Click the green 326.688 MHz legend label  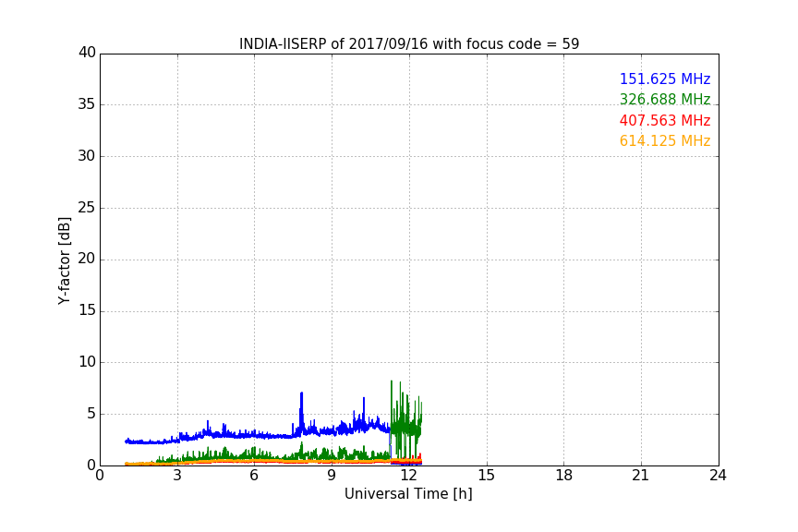(x=665, y=99)
